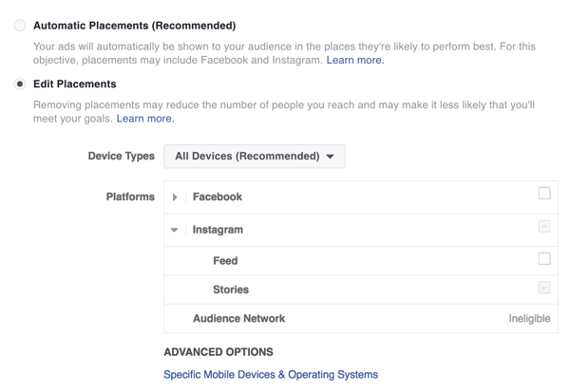Click the Audience Network row label
The width and height of the screenshot is (570, 392).
coord(238,319)
